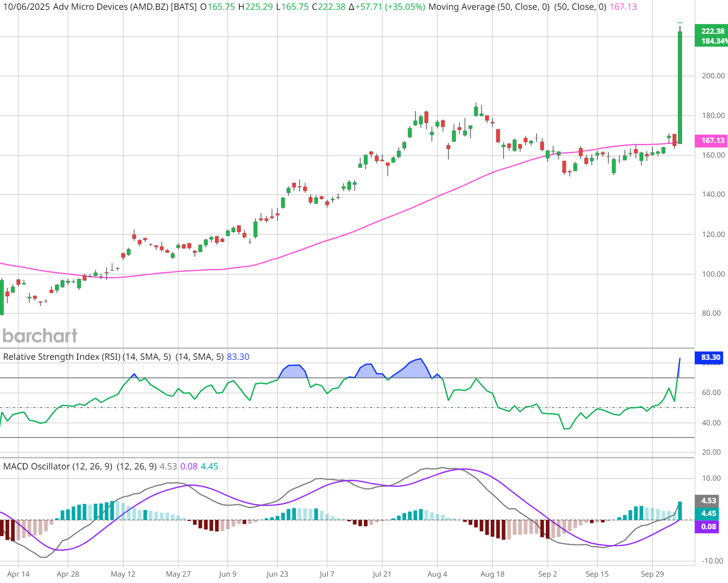Viewport: 728px width, 583px height.
Task: Click the 140.00 price axis label
Action: point(713,194)
